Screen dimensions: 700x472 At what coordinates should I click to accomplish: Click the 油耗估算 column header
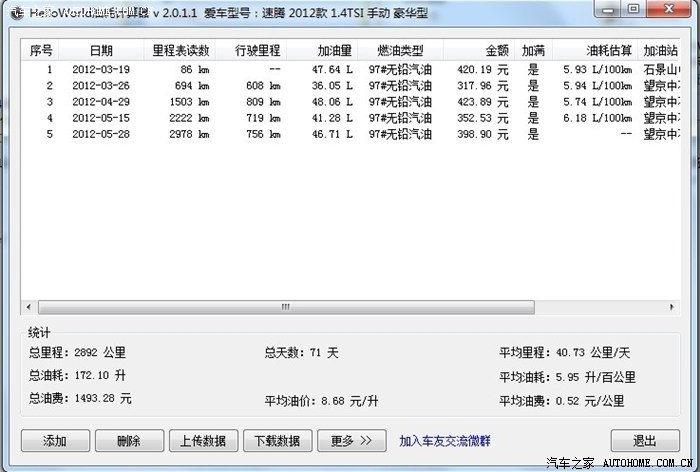pyautogui.click(x=595, y=50)
